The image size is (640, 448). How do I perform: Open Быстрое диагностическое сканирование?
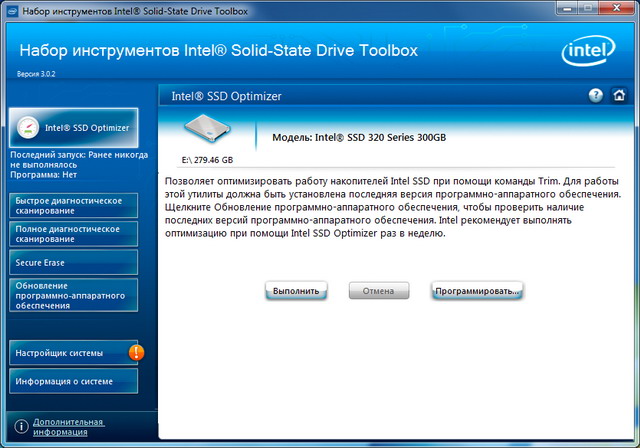(73, 206)
